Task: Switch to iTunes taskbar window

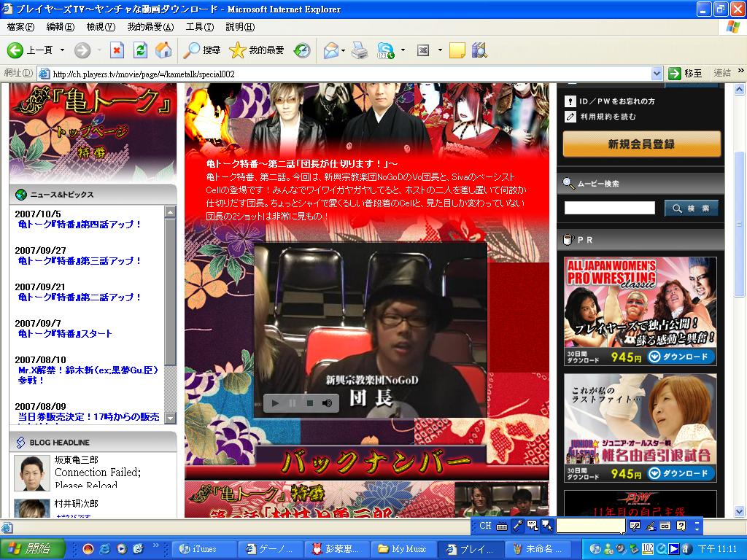Action: [204, 549]
